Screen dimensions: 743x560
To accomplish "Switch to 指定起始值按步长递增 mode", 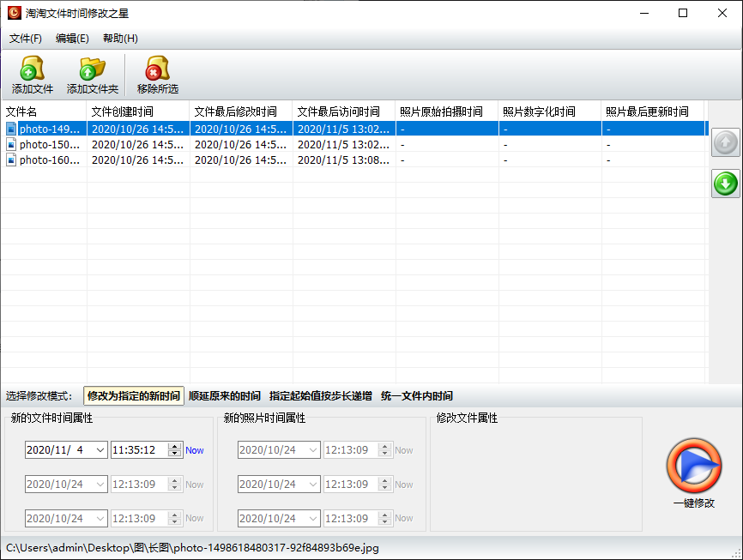I will (320, 395).
